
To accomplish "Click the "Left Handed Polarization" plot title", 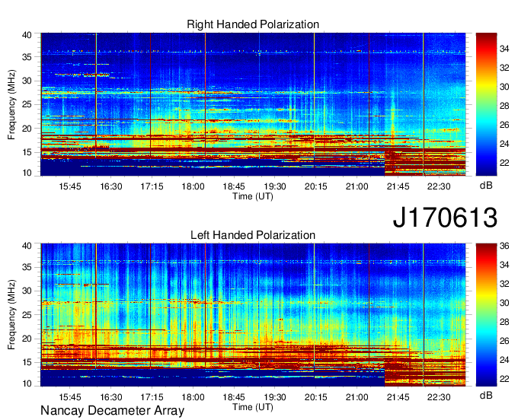I will (253, 235).
